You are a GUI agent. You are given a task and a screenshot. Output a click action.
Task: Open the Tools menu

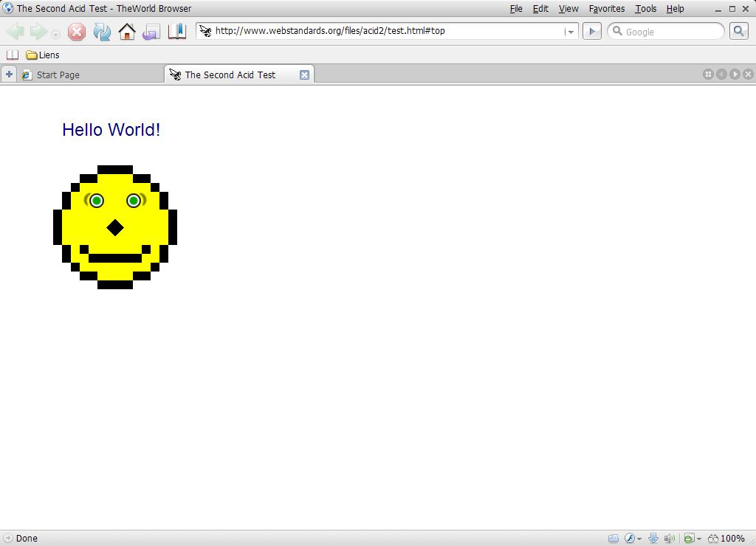[x=645, y=9]
